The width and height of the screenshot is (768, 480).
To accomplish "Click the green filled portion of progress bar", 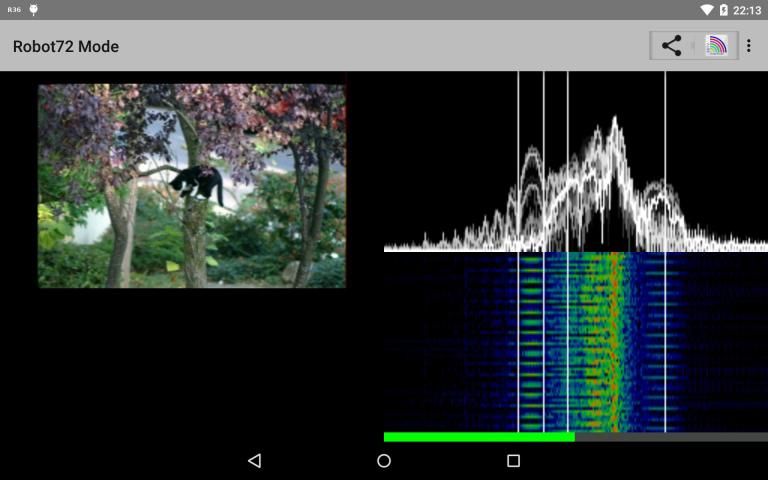I will point(479,437).
